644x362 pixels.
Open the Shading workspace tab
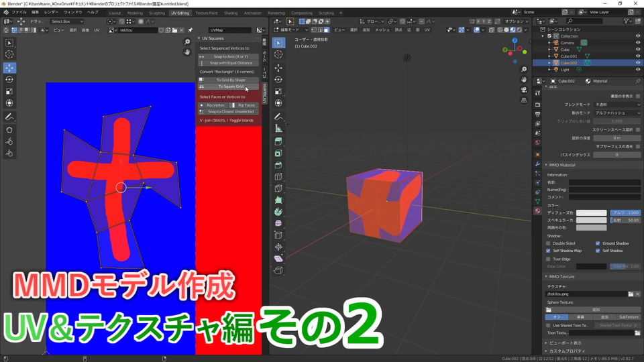[231, 13]
